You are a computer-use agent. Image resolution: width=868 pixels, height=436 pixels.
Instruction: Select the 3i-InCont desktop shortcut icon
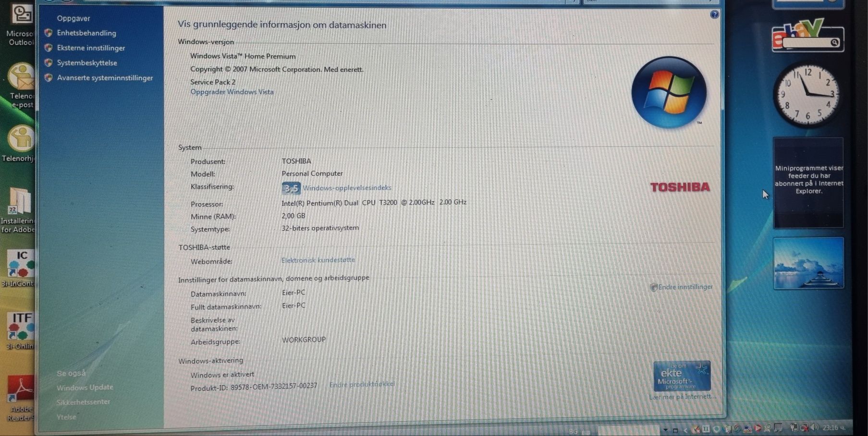point(19,268)
